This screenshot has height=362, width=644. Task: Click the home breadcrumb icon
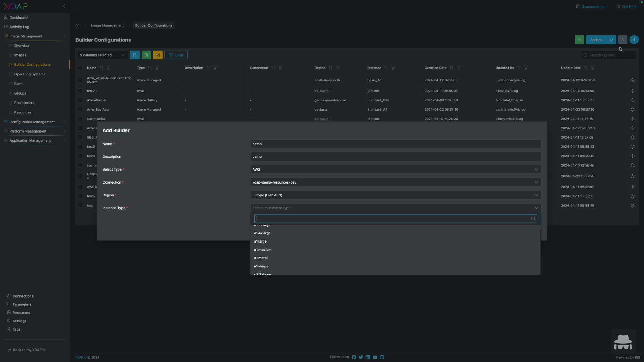[77, 25]
